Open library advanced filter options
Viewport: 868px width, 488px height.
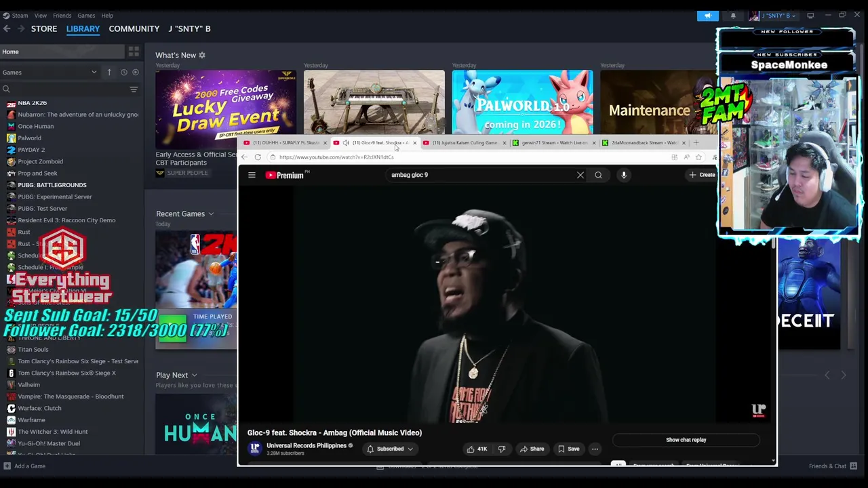(x=134, y=89)
